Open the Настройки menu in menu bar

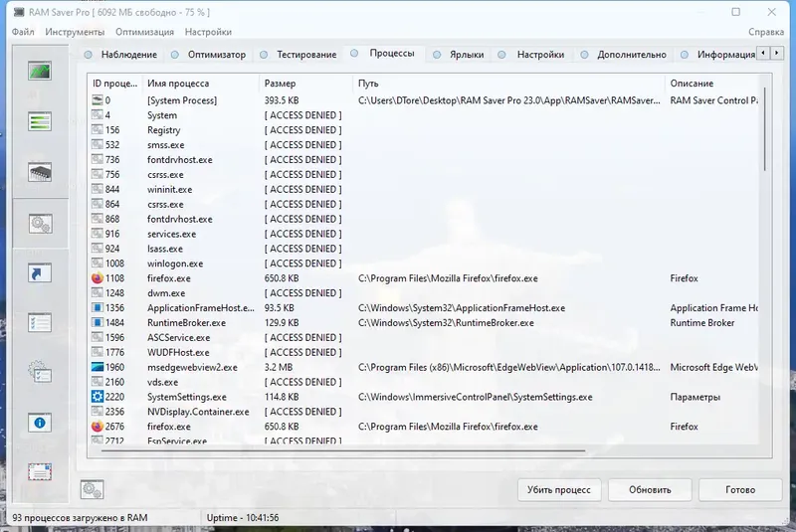[x=208, y=32]
